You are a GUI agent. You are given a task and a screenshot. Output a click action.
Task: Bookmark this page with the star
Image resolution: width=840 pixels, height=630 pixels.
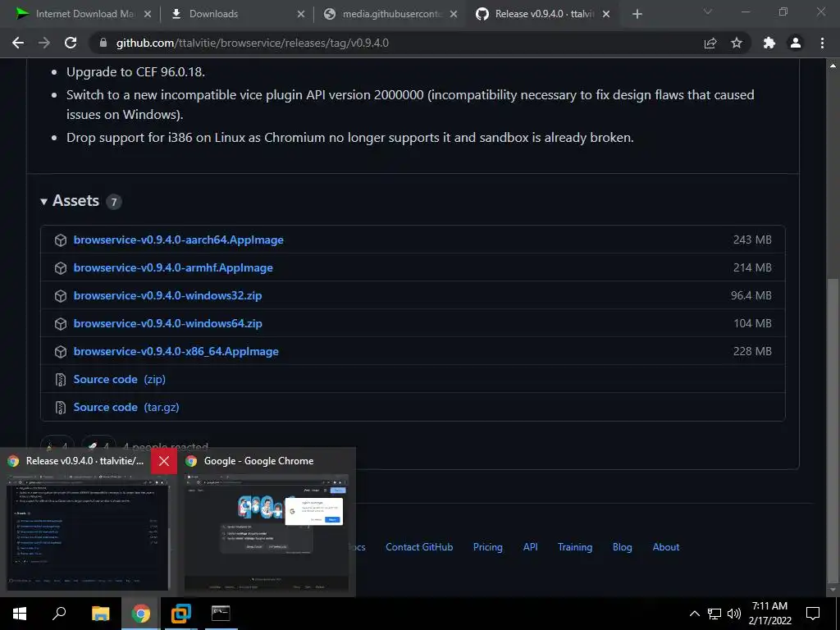pyautogui.click(x=737, y=43)
